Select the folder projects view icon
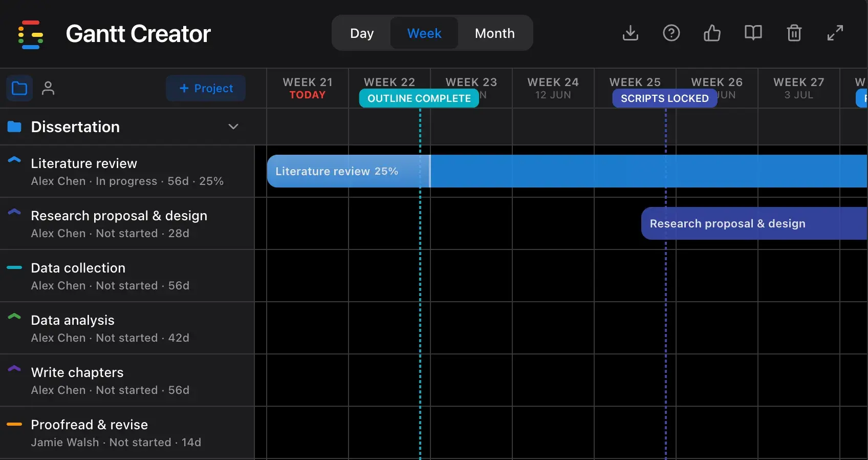 pyautogui.click(x=19, y=88)
